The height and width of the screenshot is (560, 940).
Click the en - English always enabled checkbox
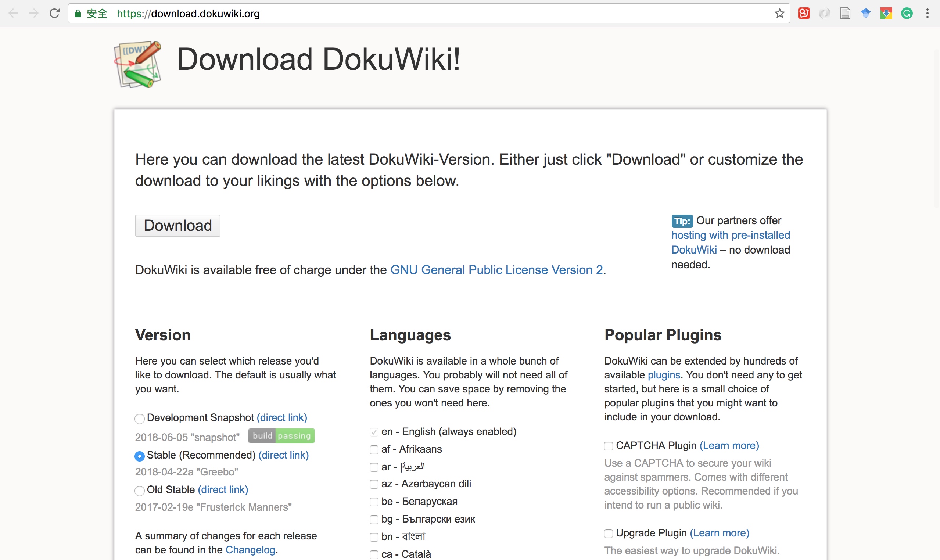click(x=374, y=432)
